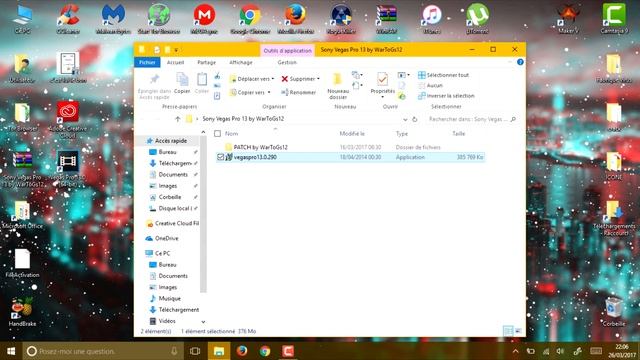Open Camtasia recorder icon on taskbar
Image resolution: width=640 pixels, height=360 pixels.
pyautogui.click(x=288, y=351)
